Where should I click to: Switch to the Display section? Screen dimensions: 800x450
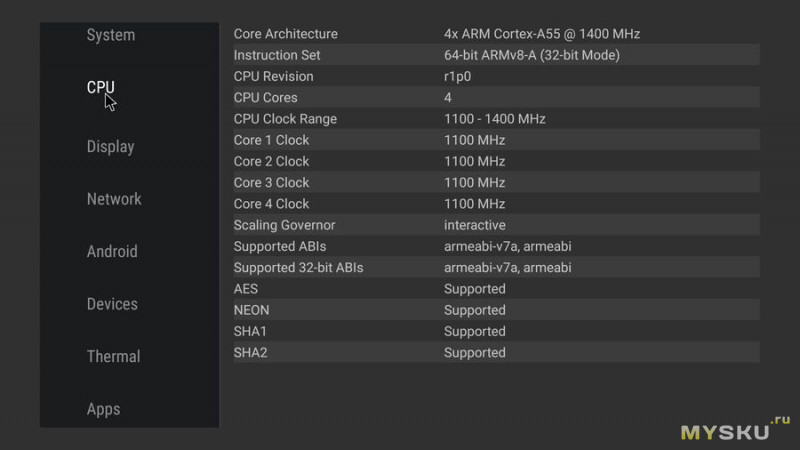pyautogui.click(x=110, y=147)
